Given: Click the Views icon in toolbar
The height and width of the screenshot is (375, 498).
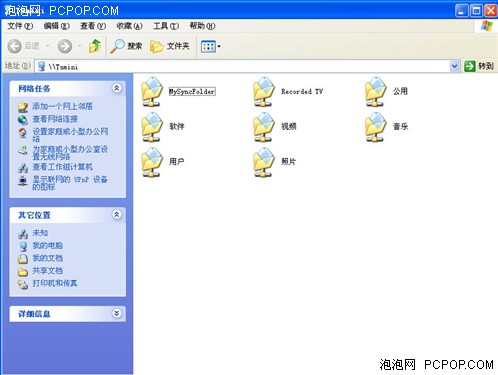Looking at the screenshot, I should 208,47.
